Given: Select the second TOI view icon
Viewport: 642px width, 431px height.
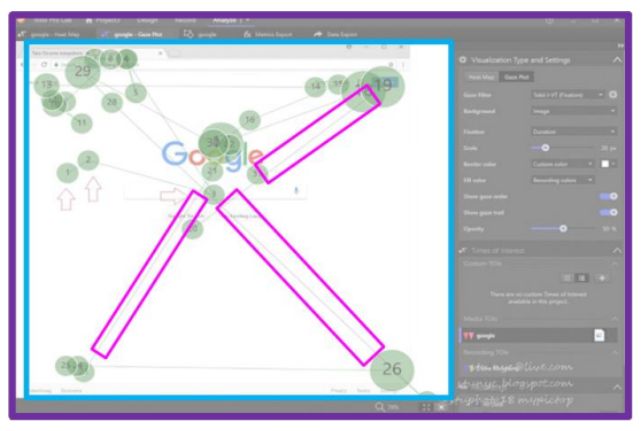Looking at the screenshot, I should [x=582, y=278].
